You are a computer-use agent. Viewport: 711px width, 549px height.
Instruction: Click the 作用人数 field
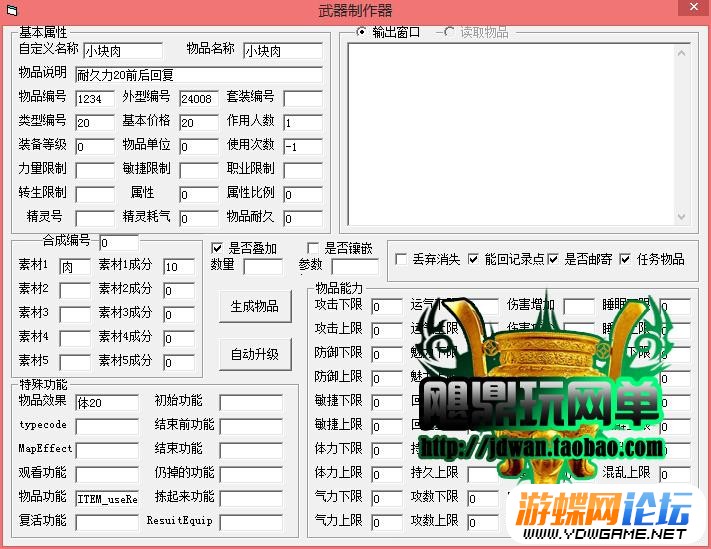click(x=303, y=123)
